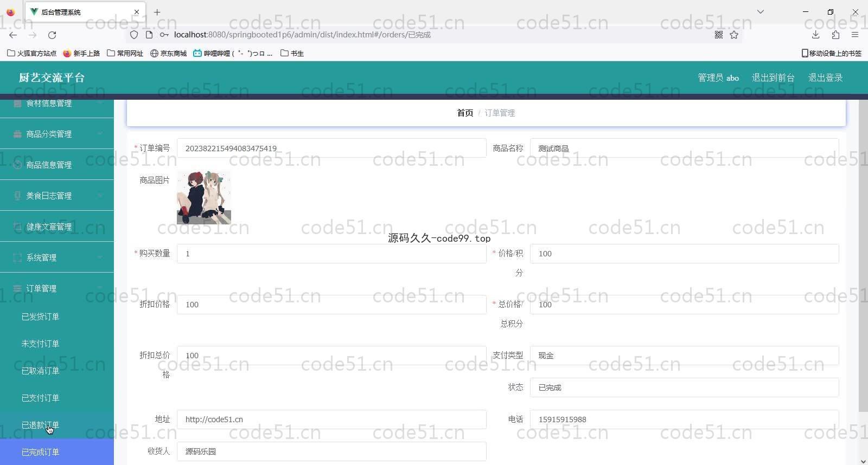Open the 火狐官方站点 bookmark folder

(31, 53)
